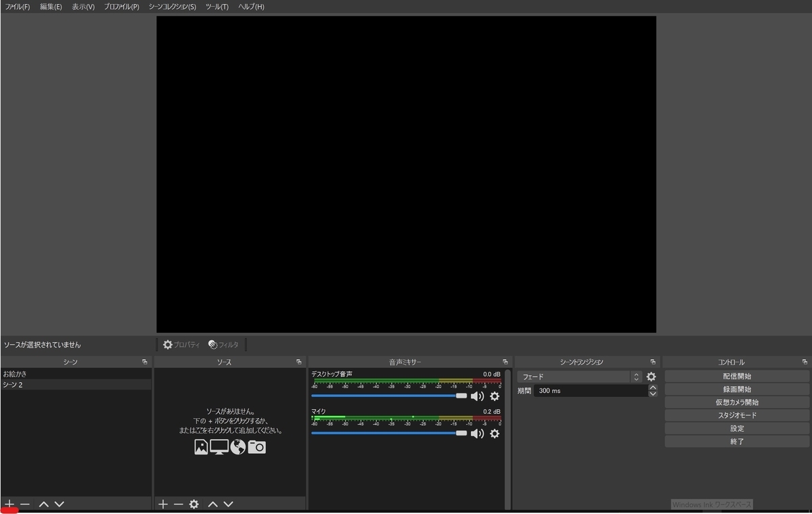The height and width of the screenshot is (514, 812).
Task: Toggle スタジオモード on
Action: click(x=737, y=415)
